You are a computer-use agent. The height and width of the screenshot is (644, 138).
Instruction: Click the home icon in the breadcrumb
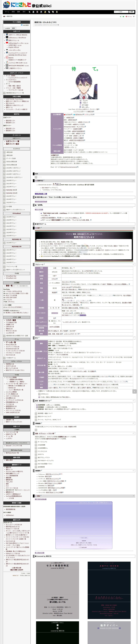point(4,17)
